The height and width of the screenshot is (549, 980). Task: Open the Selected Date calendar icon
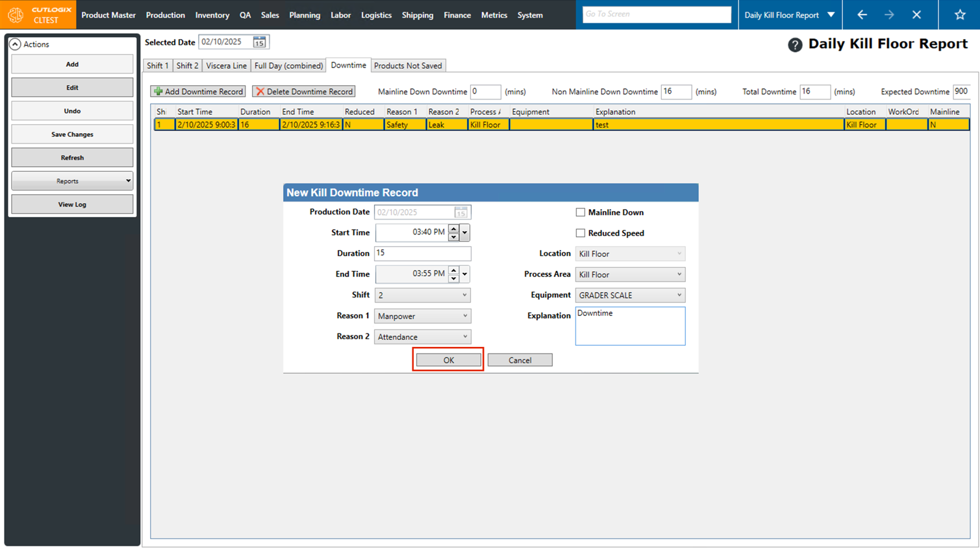coord(259,42)
